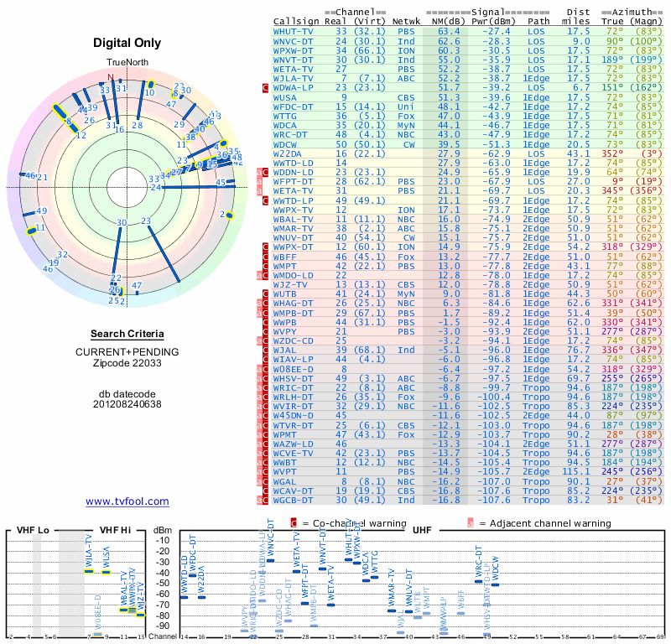Image resolution: width=671 pixels, height=644 pixels.
Task: Click the co-channel warning icon beside WDWA-LP
Action: point(265,88)
